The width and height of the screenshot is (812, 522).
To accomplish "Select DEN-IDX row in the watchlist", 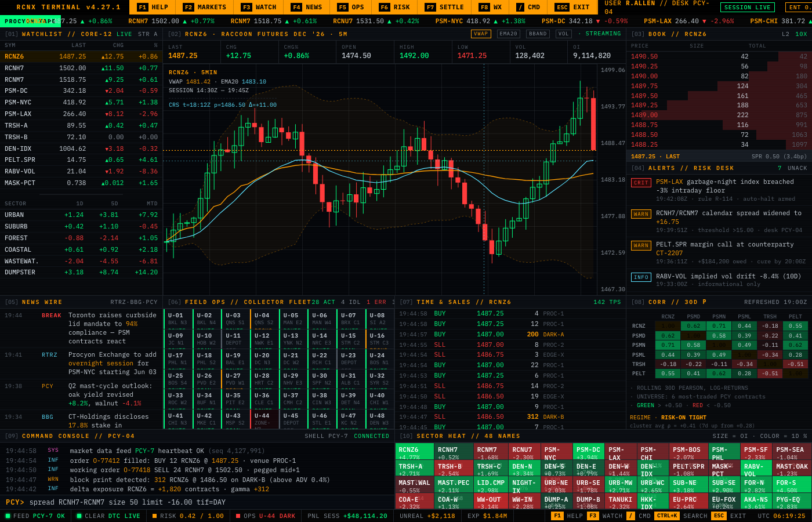I will [81, 148].
